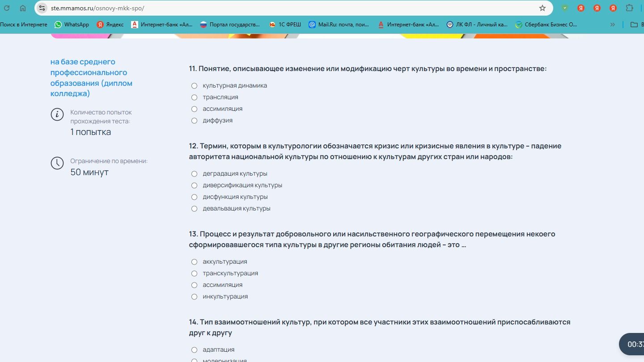Open the Яндекс bookmark

[110, 25]
